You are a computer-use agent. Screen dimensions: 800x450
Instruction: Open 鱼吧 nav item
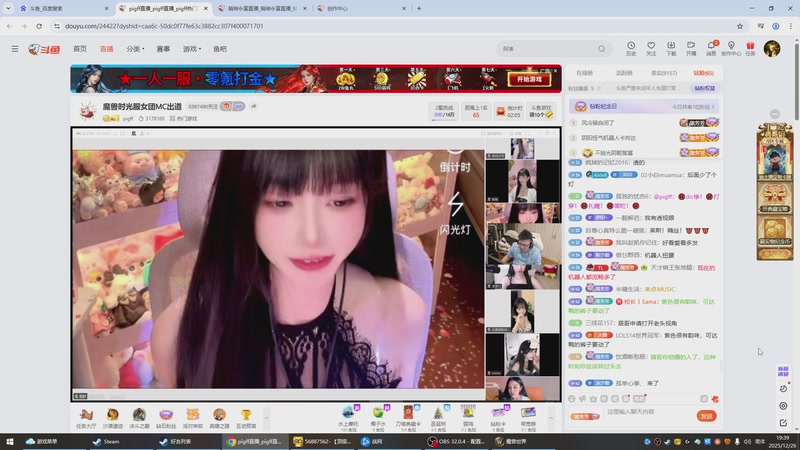(x=220, y=49)
